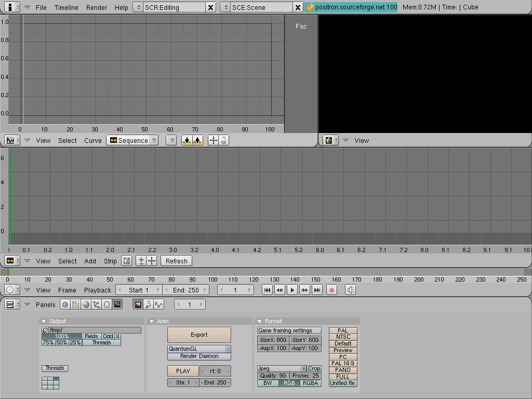Switch to Logic context (pacman icon)
Viewport: 532px width, 399px height.
(x=65, y=304)
